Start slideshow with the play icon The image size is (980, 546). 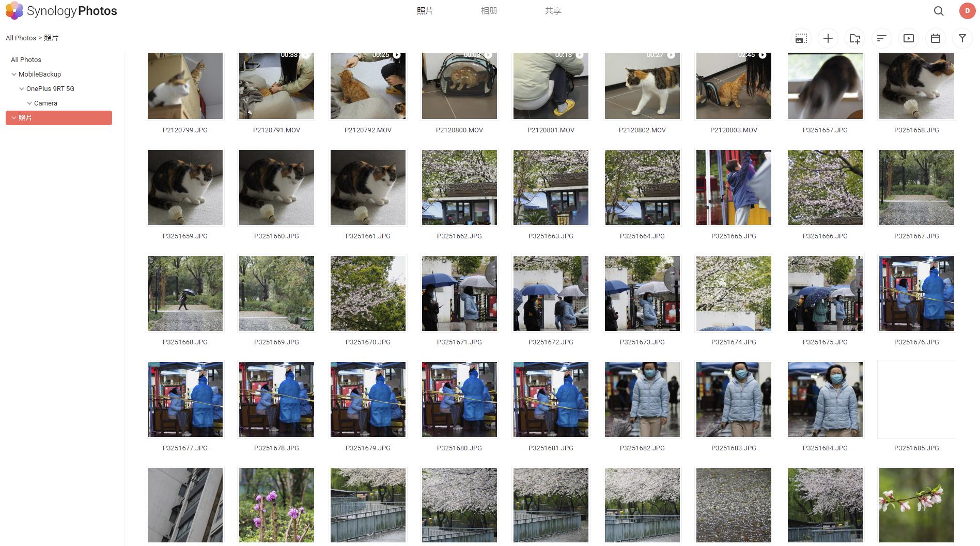pyautogui.click(x=908, y=38)
